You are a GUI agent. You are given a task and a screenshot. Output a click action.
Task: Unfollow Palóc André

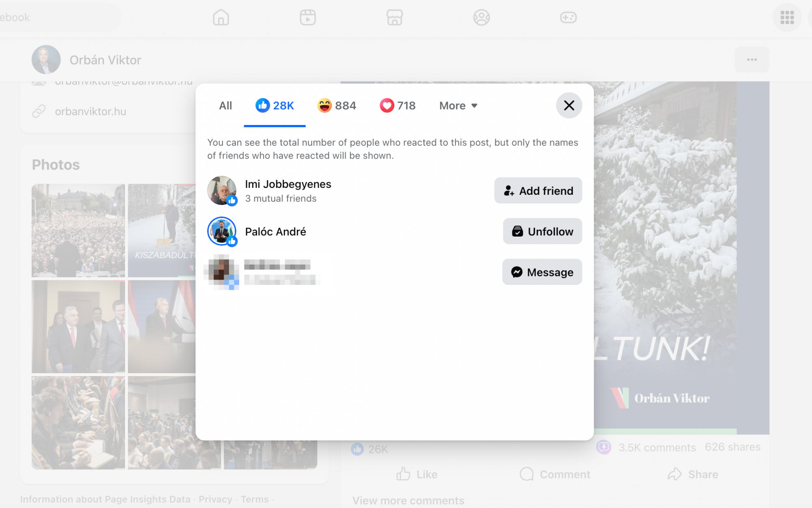tap(542, 231)
